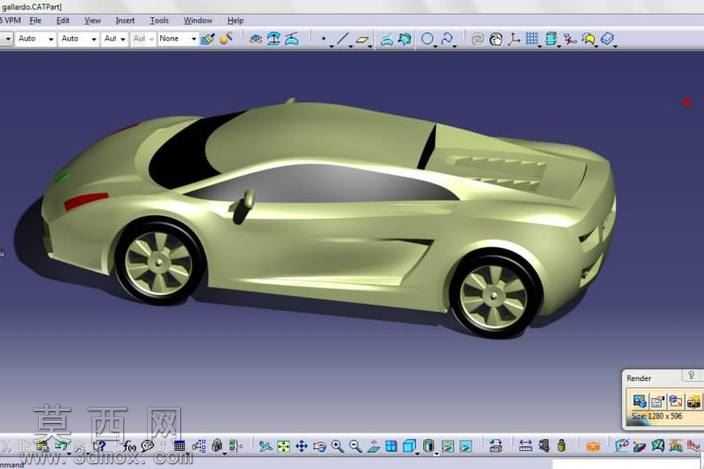Click the blue wireframe box icon

(607, 39)
